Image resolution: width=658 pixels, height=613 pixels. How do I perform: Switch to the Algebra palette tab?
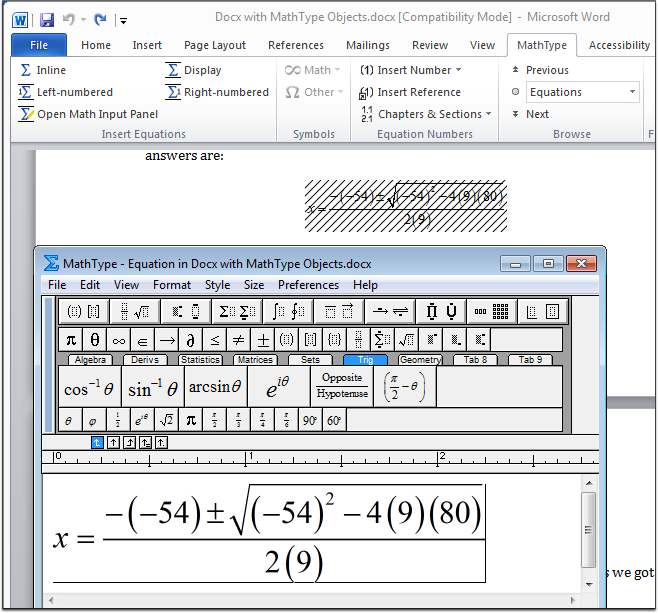90,360
